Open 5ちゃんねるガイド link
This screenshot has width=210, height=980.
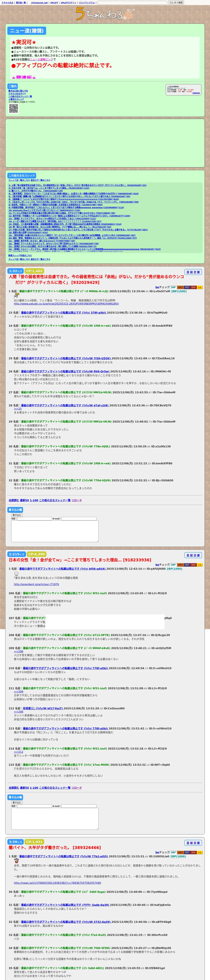click(17, 94)
